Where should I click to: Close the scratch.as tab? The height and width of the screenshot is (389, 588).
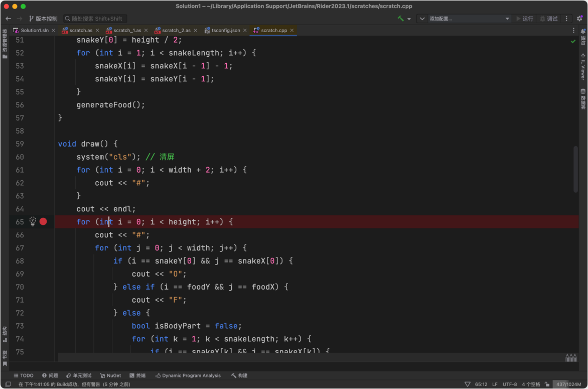point(97,31)
